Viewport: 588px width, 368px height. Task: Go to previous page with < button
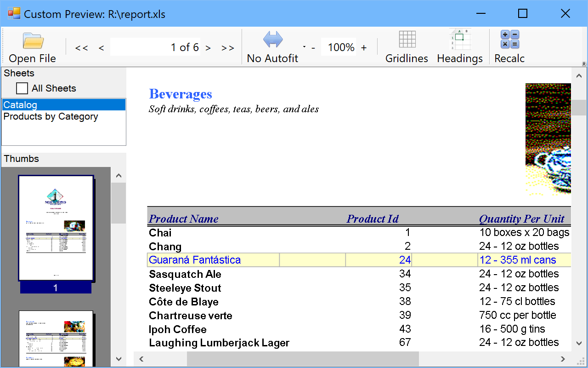click(x=101, y=48)
